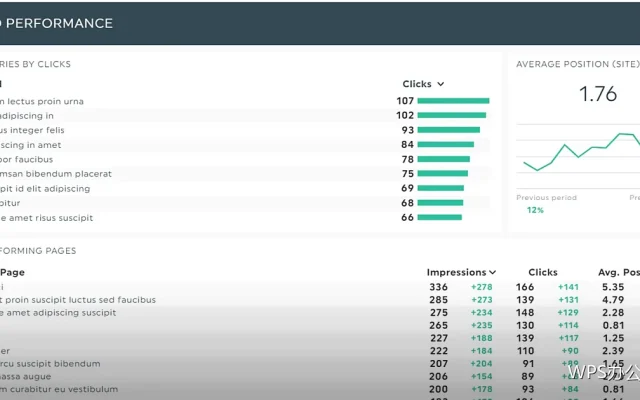Click the 2.28 average position cell
The image size is (640, 400).
(613, 313)
